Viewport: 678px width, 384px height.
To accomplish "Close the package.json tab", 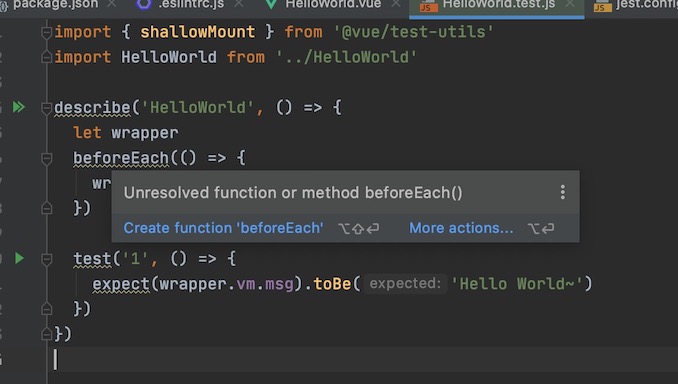I will point(112,4).
